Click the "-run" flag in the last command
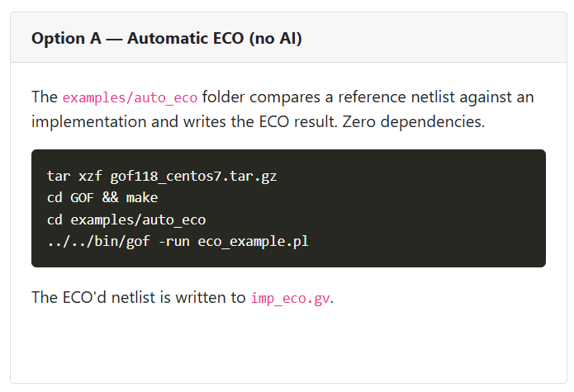The width and height of the screenshot is (574, 392). pyautogui.click(x=174, y=241)
